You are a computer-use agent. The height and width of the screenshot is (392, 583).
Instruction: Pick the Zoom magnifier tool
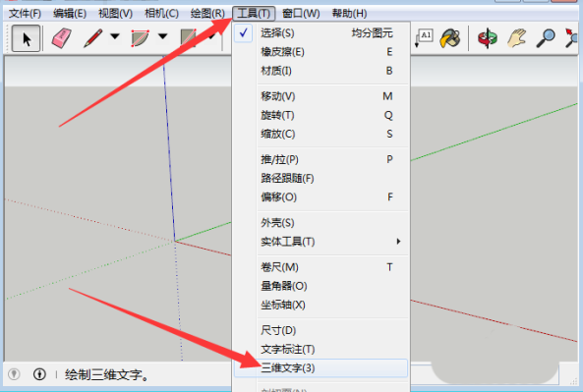tap(546, 38)
